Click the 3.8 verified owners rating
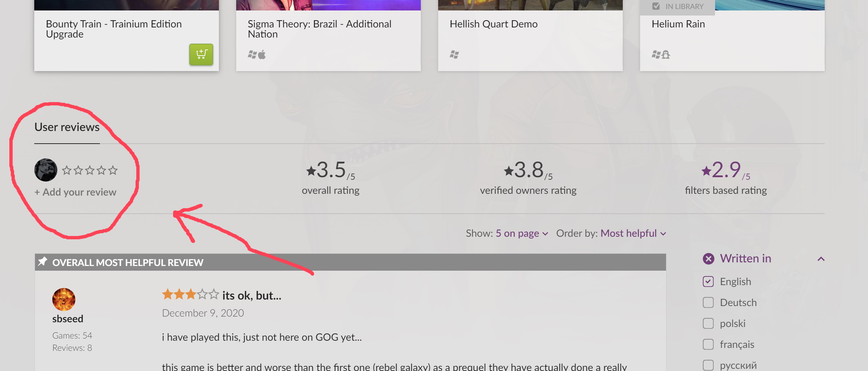This screenshot has width=868, height=371. [528, 170]
